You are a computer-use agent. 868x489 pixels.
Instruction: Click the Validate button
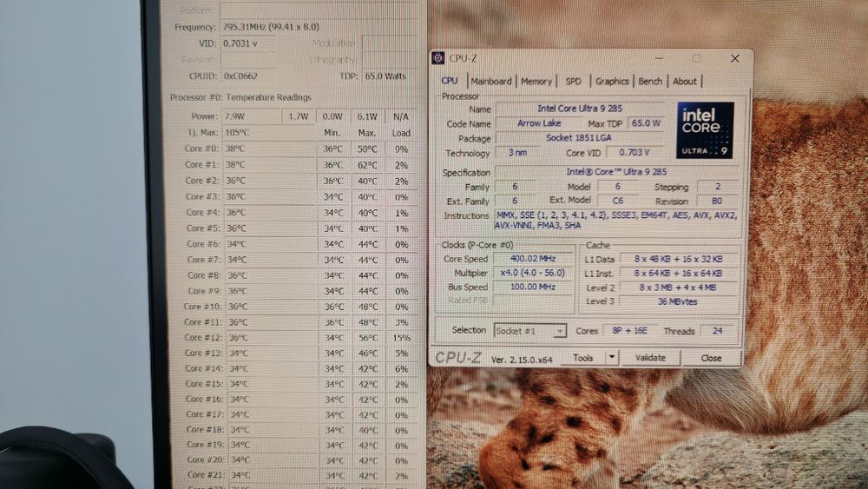coord(650,358)
